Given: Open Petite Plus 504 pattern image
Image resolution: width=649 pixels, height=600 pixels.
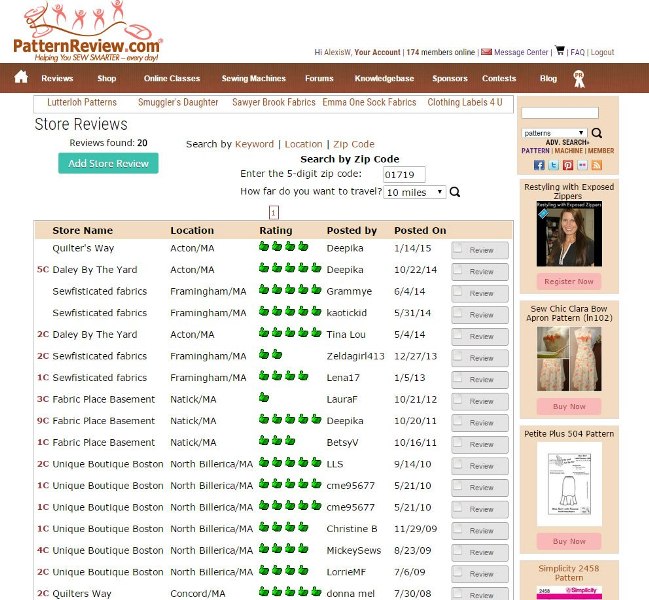Looking at the screenshot, I should point(569,484).
